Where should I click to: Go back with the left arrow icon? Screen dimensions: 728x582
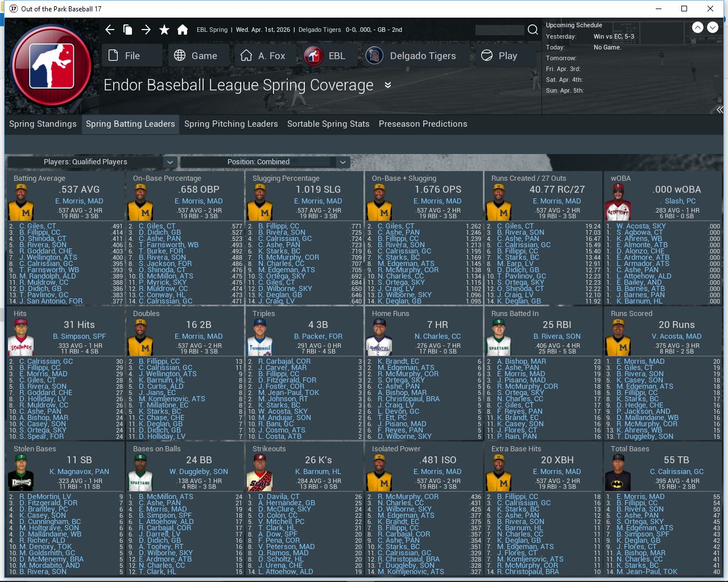110,30
